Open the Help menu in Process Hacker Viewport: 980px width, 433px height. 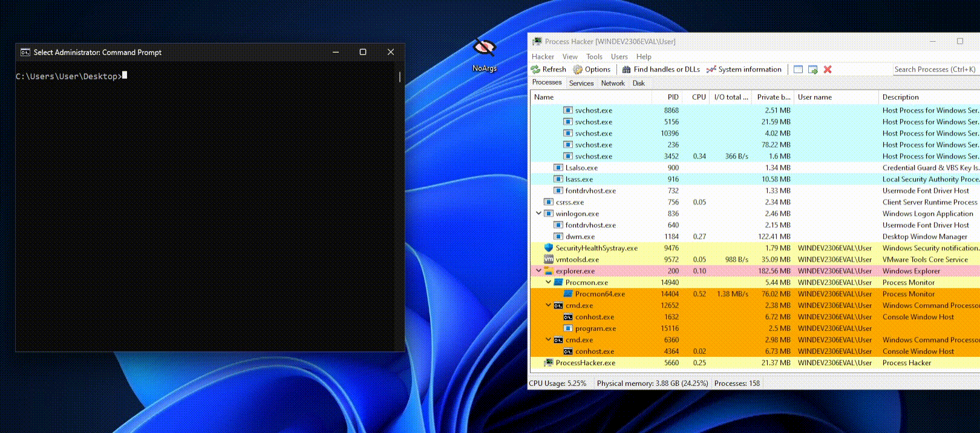point(644,57)
